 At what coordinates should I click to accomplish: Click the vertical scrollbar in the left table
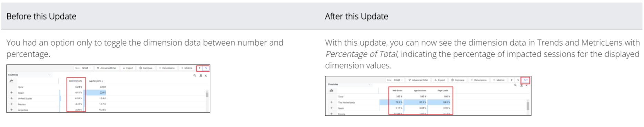tap(207, 94)
